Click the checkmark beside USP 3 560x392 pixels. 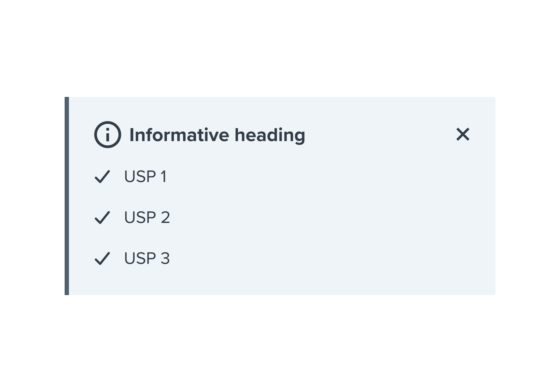[x=102, y=258]
